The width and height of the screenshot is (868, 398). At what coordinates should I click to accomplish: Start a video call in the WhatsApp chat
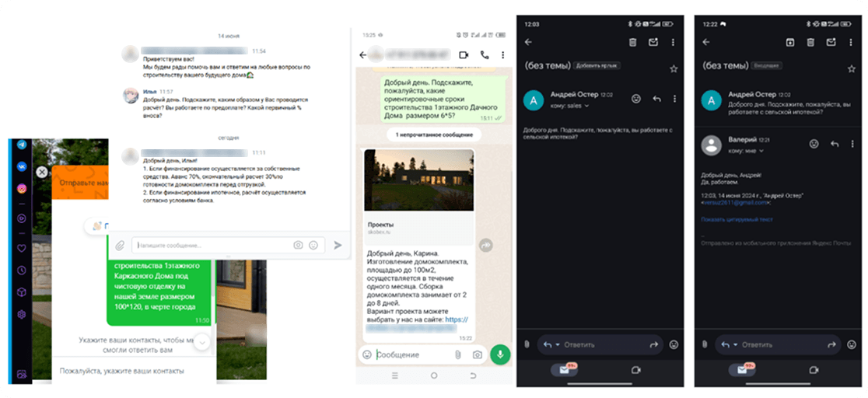[x=464, y=54]
